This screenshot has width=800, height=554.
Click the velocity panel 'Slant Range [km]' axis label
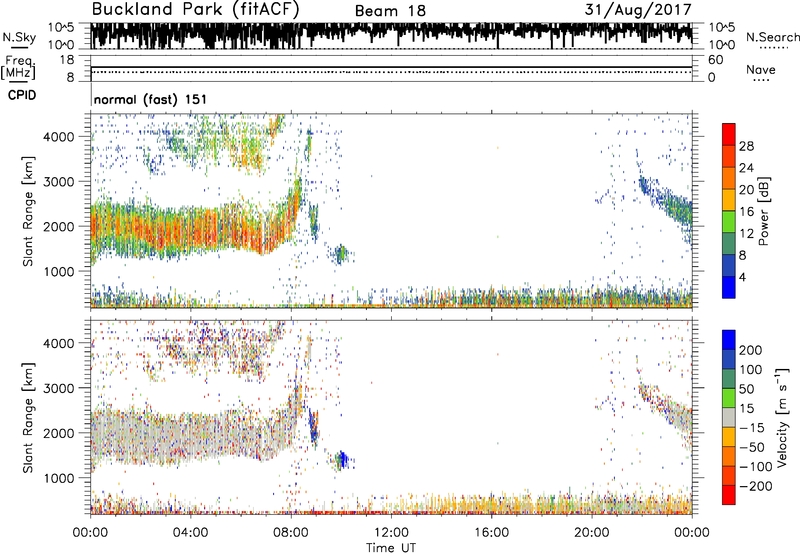point(28,418)
